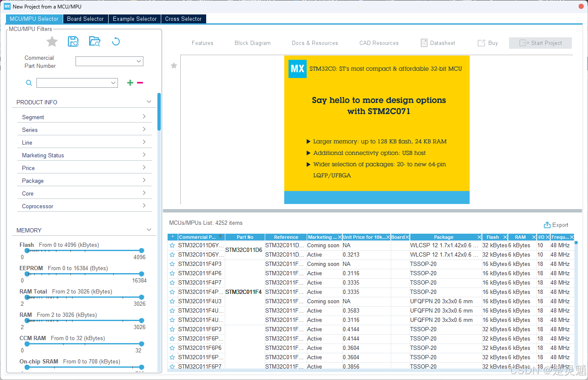Toggle the star column header in list

173,237
